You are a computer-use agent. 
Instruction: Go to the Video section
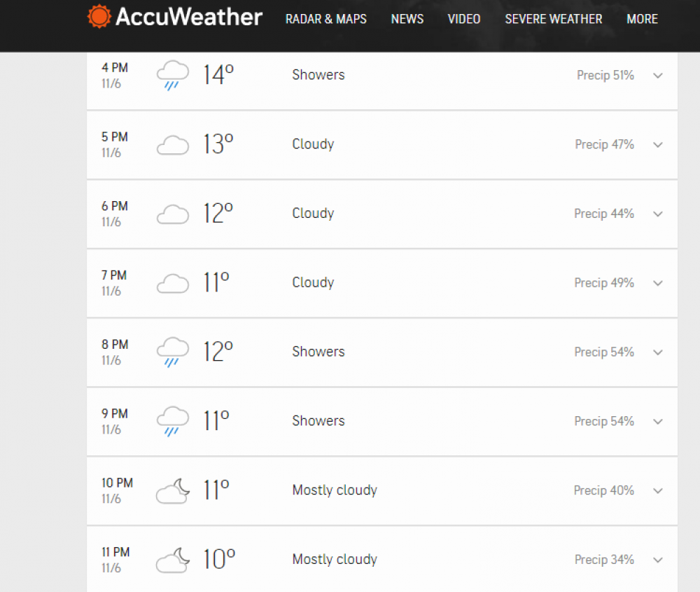(464, 19)
